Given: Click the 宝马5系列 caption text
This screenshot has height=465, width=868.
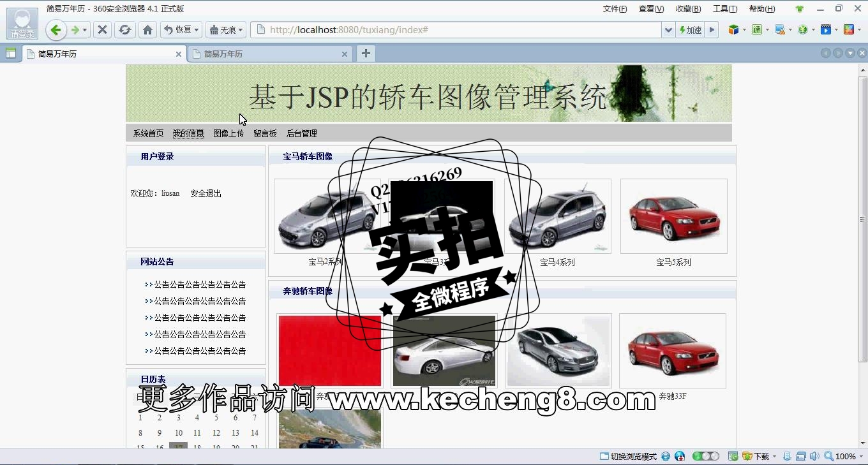Looking at the screenshot, I should click(x=673, y=262).
